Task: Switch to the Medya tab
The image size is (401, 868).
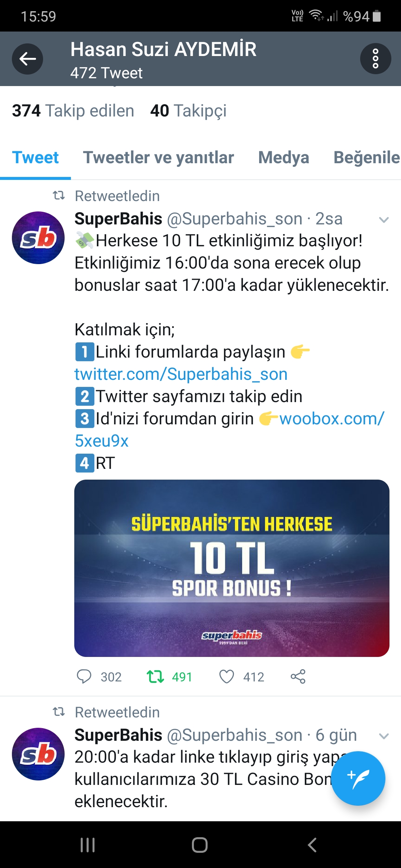Action: click(284, 157)
